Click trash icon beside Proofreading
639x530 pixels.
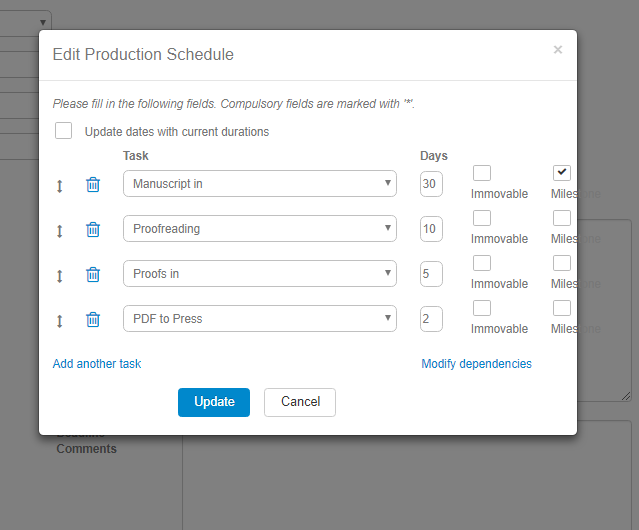93,229
